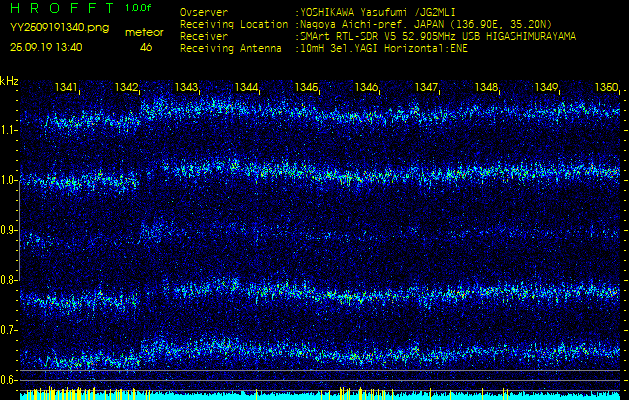Click the 1.0 kHz axis label
Screen dimensions: 629x400
[9, 180]
